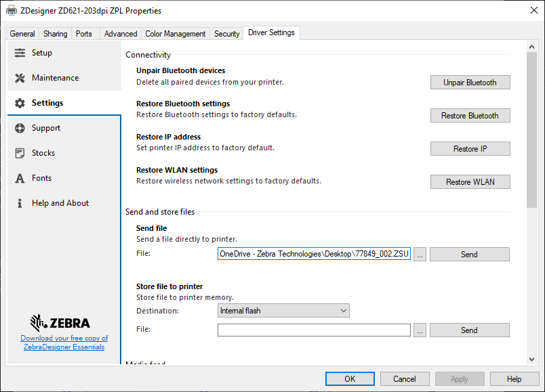Click OK to confirm printer properties
The height and width of the screenshot is (392, 545).
click(x=350, y=379)
